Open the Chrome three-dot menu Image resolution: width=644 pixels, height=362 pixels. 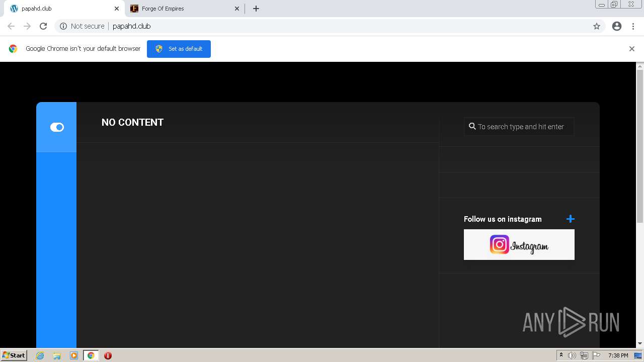[633, 26]
